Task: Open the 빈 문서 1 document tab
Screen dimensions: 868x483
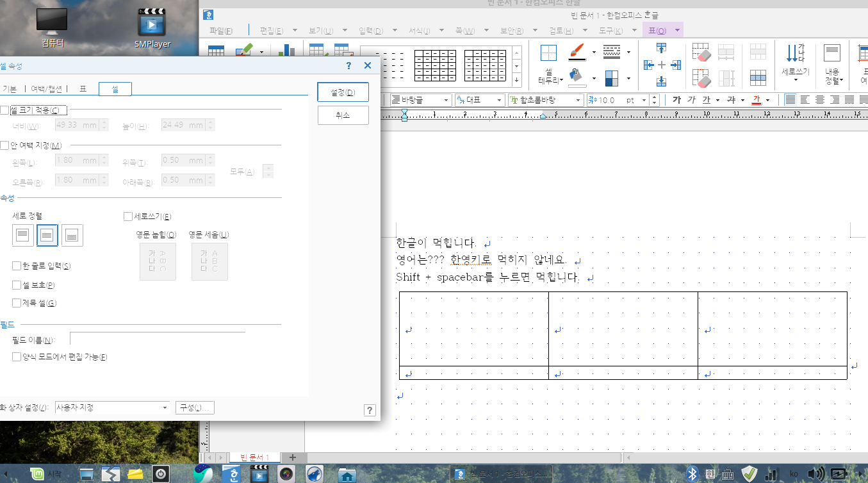Action: [x=254, y=457]
